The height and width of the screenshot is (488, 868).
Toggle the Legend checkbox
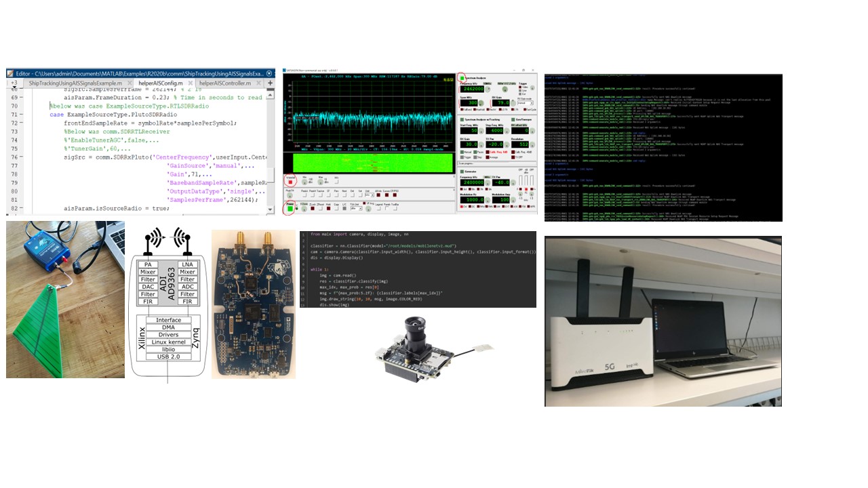coord(379,209)
